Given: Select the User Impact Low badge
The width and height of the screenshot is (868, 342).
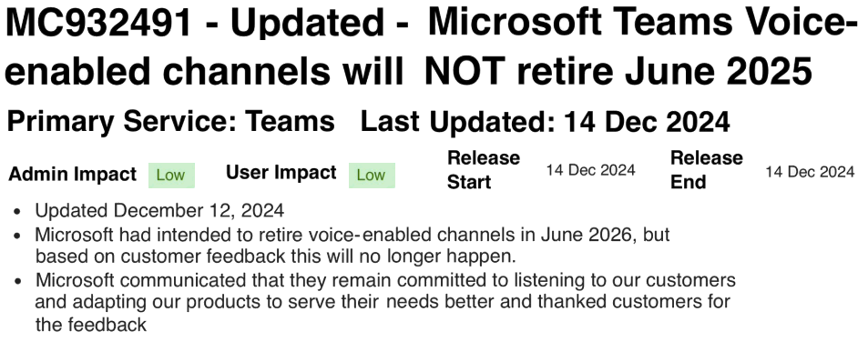Looking at the screenshot, I should pos(372,176).
